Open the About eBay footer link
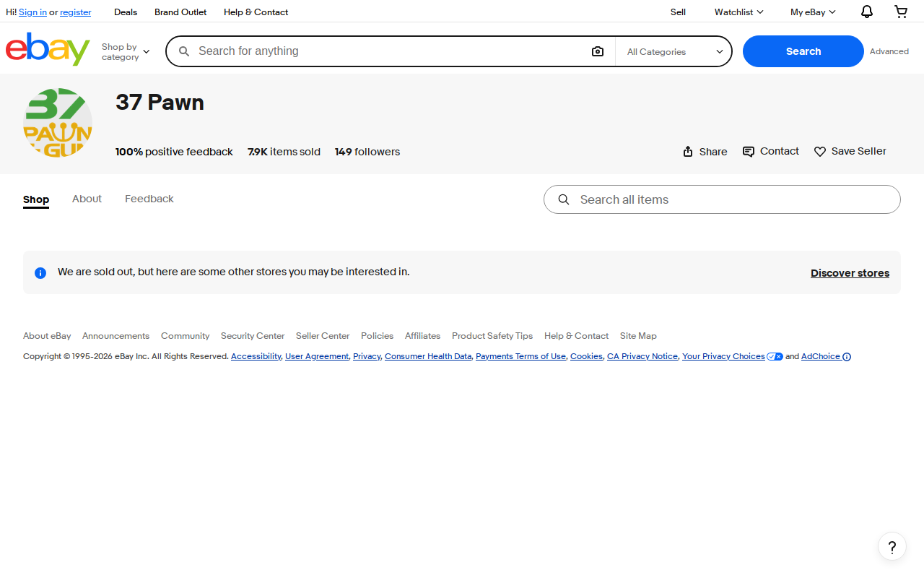The image size is (924, 578). (x=47, y=336)
